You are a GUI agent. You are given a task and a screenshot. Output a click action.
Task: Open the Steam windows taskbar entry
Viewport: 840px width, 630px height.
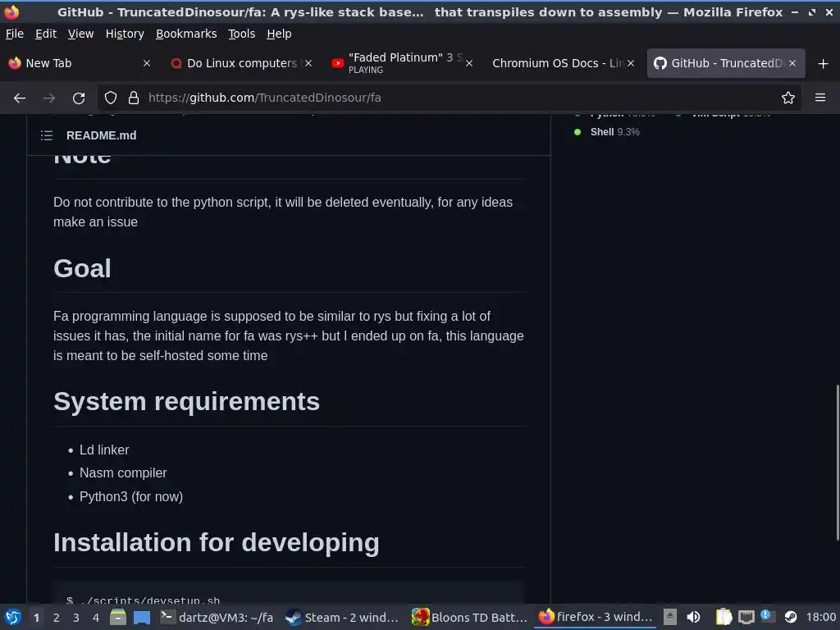[x=342, y=617]
